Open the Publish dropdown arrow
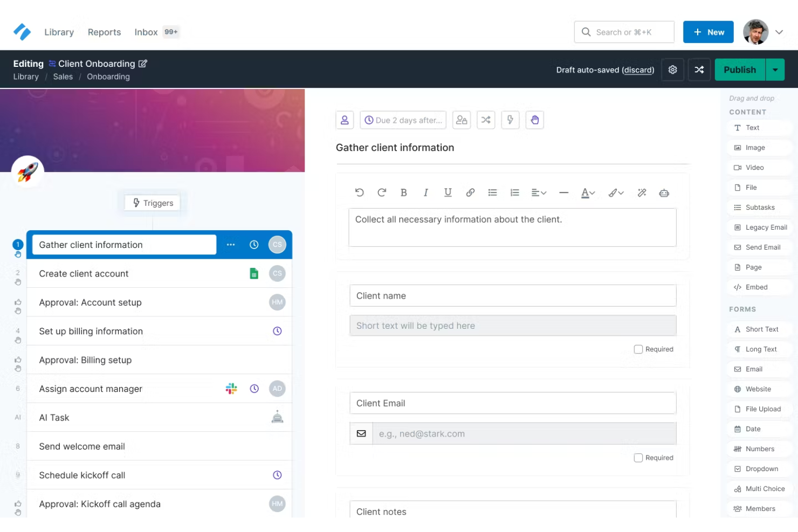798x532 pixels. coord(775,70)
